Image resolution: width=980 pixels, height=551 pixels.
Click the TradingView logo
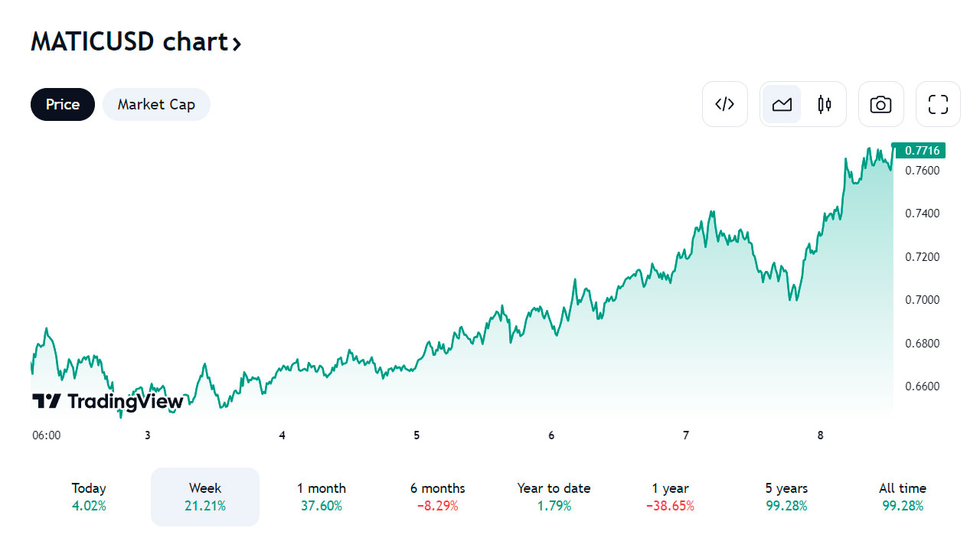(107, 401)
